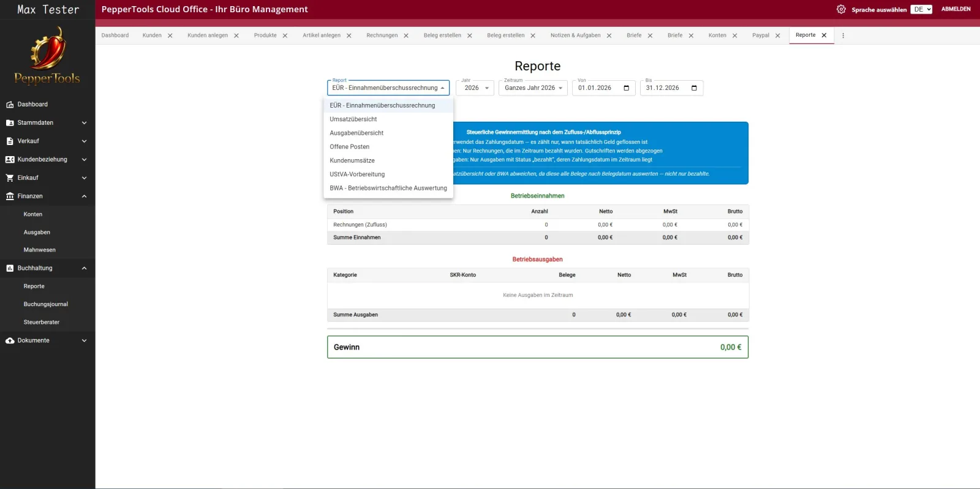
Task: Open Konten in Finanzen submenu
Action: click(33, 214)
